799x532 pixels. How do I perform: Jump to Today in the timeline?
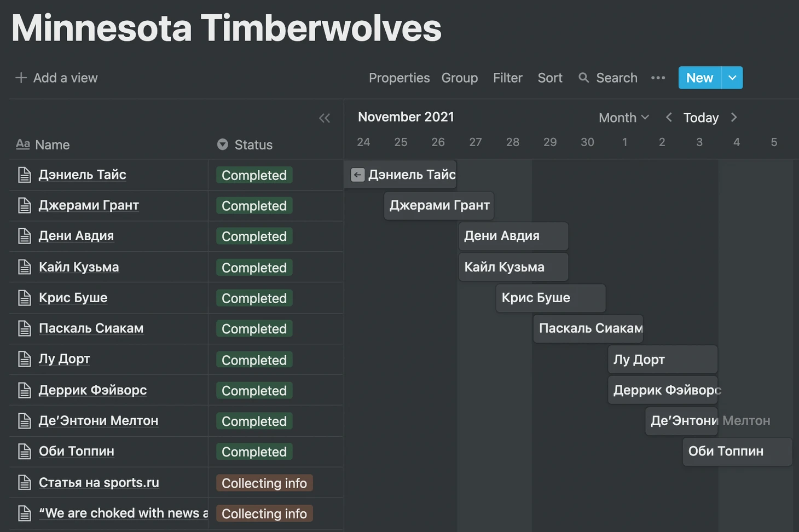tap(700, 118)
